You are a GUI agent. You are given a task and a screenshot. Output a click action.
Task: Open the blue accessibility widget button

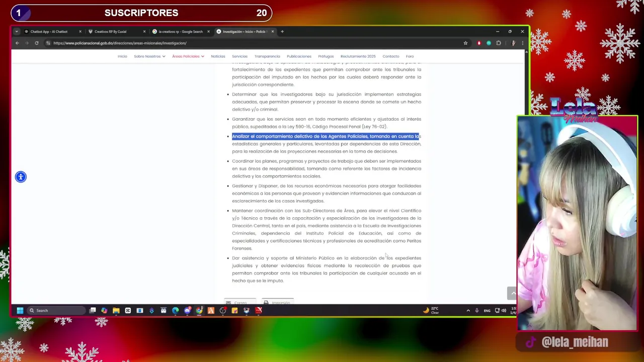(21, 176)
